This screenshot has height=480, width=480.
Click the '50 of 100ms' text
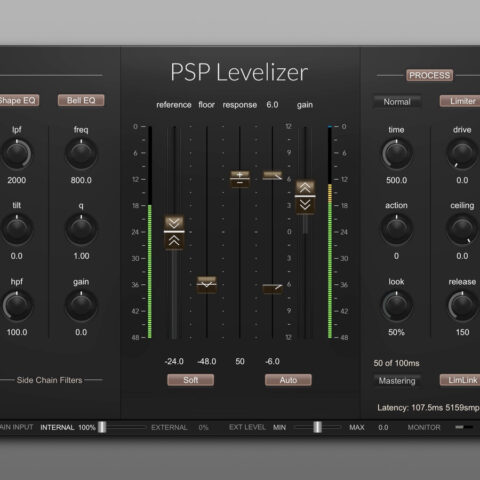(x=396, y=363)
